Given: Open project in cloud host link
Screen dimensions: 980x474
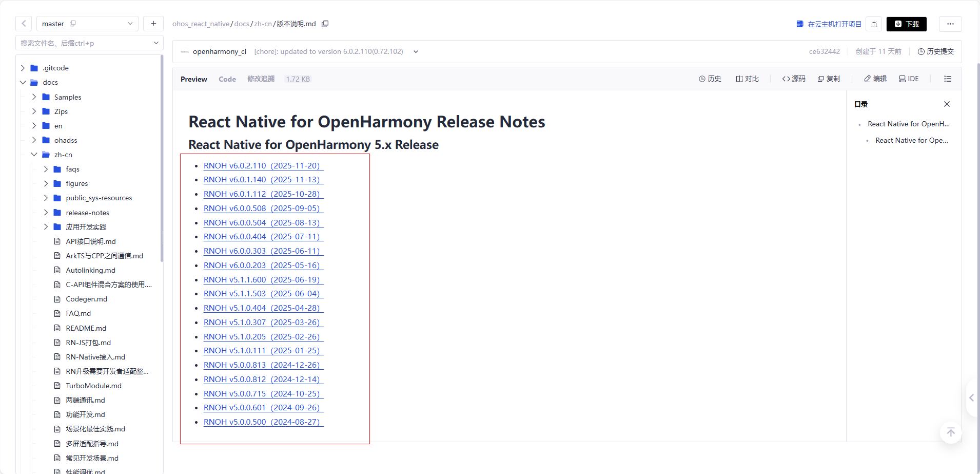Looking at the screenshot, I should coord(829,24).
